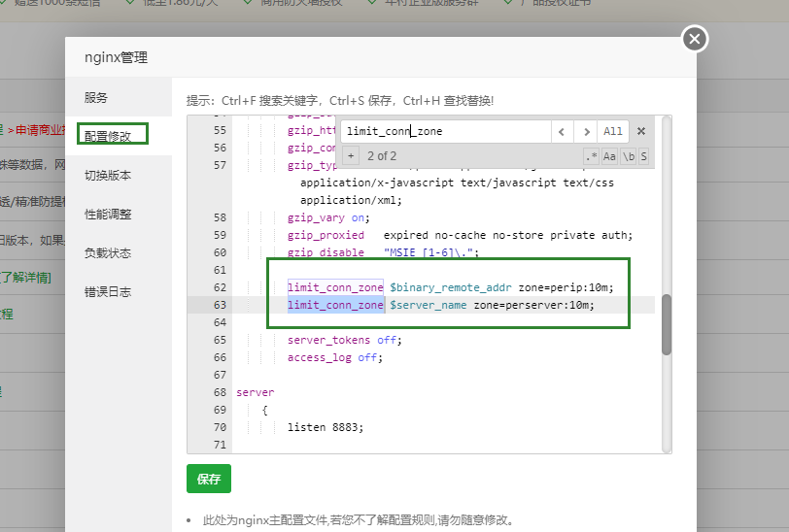Go to next search match arrow
The height and width of the screenshot is (532, 789).
coord(586,132)
